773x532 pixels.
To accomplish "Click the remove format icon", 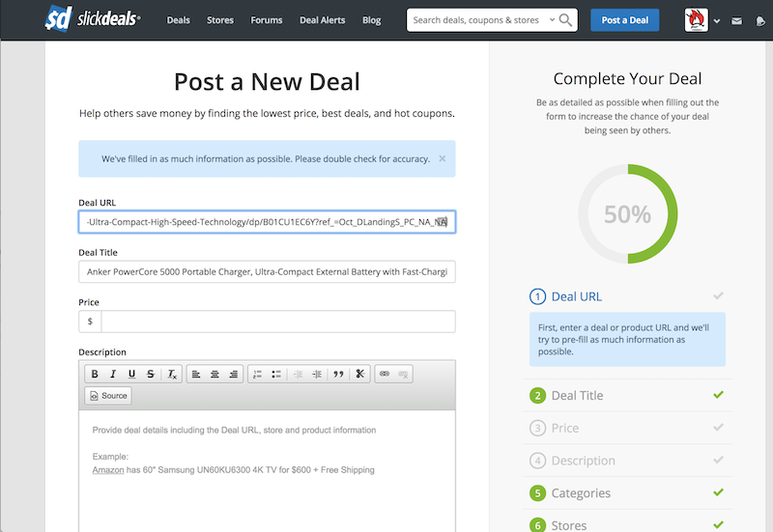I will (171, 374).
